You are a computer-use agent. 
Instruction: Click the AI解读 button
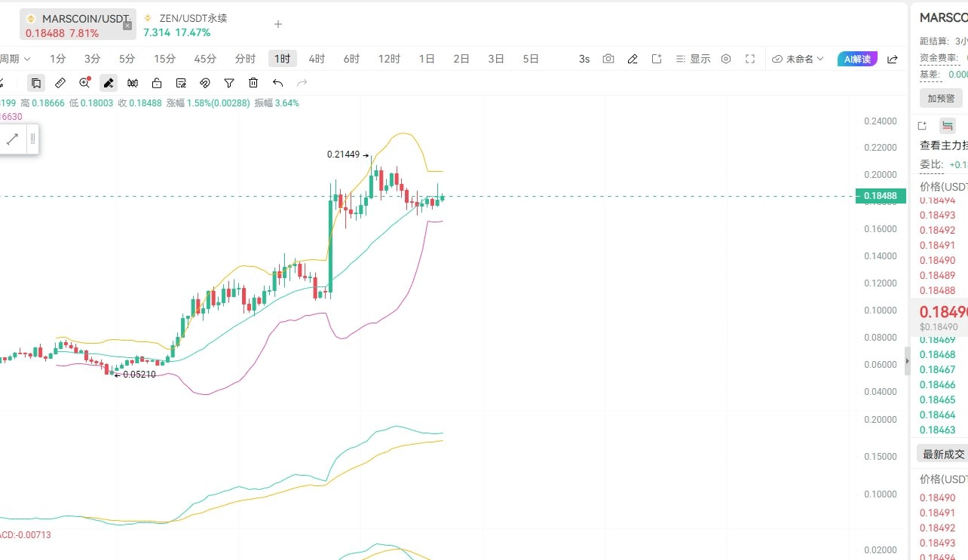pos(857,59)
